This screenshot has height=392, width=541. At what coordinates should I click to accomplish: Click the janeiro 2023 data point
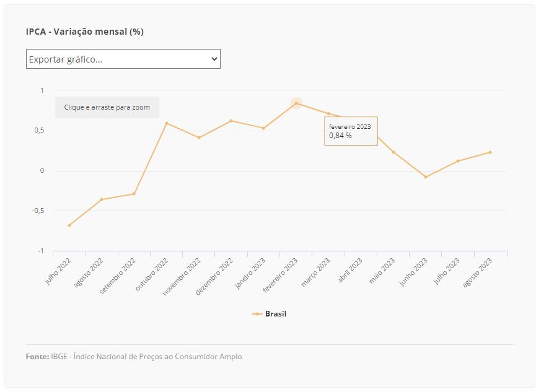click(263, 128)
